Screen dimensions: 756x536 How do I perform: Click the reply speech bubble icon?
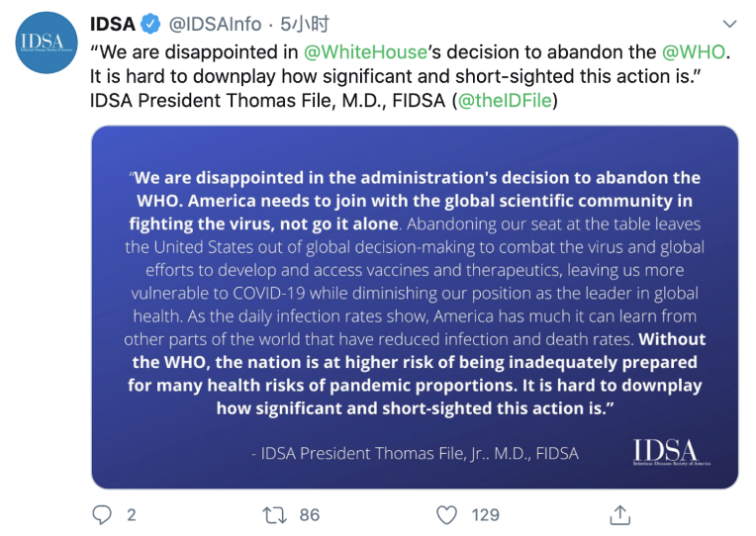click(102, 514)
